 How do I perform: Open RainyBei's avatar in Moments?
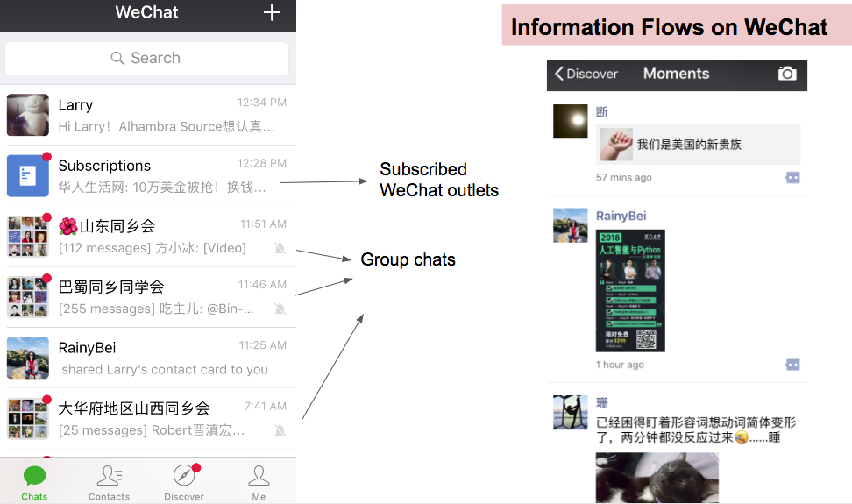[570, 225]
